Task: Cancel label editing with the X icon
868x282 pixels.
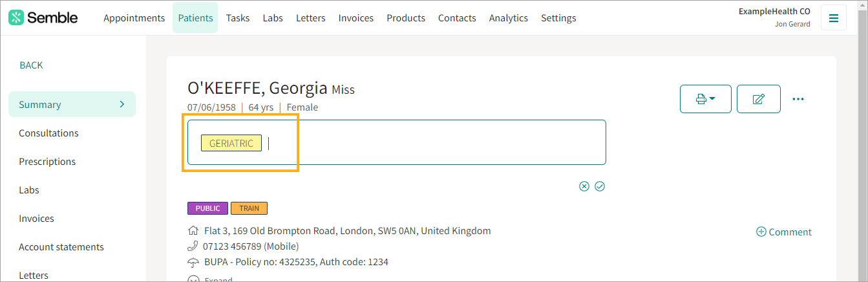Action: click(584, 186)
